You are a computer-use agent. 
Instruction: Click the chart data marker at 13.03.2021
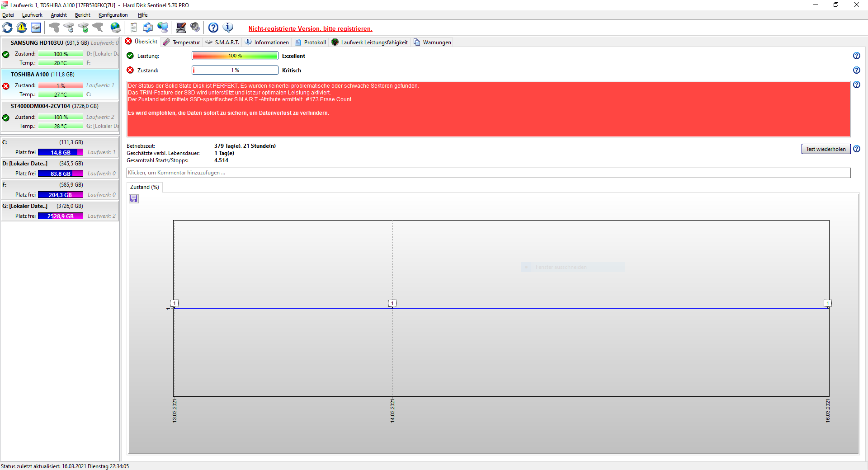[175, 303]
